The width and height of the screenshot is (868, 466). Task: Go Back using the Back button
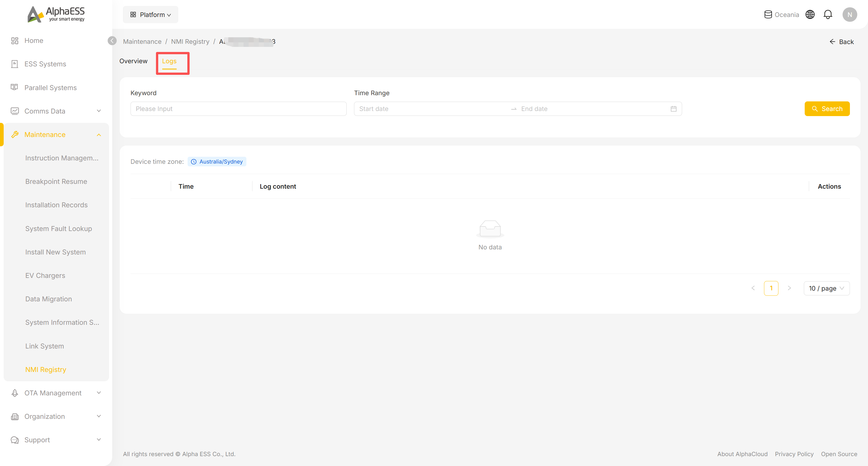[842, 42]
